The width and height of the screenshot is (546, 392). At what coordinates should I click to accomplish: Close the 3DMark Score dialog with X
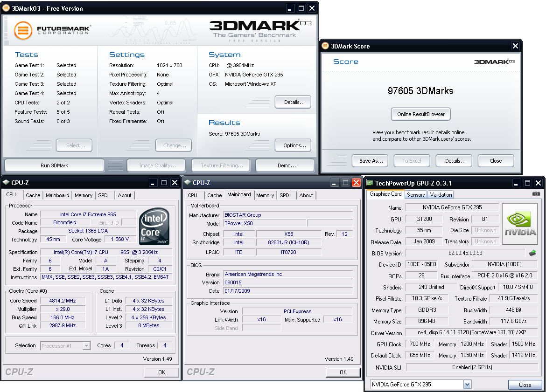coord(515,46)
